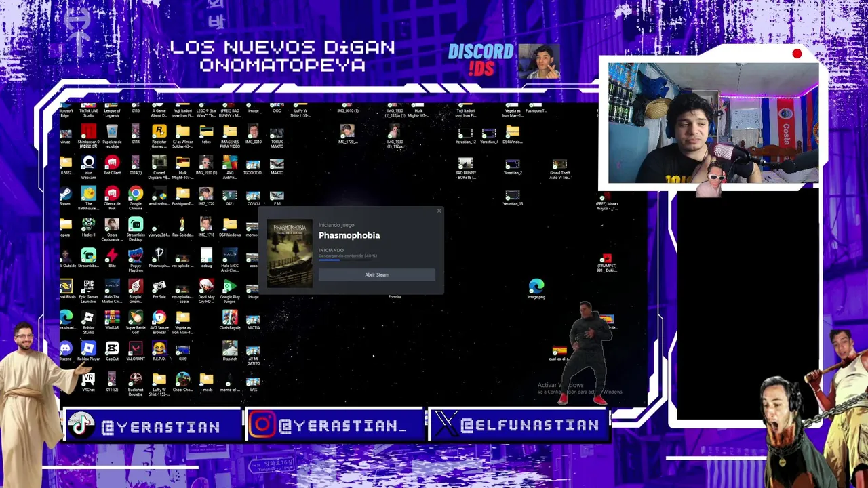Screen dimensions: 868x488
Task: Open the Roblox Studio desktop icon
Action: coord(88,317)
